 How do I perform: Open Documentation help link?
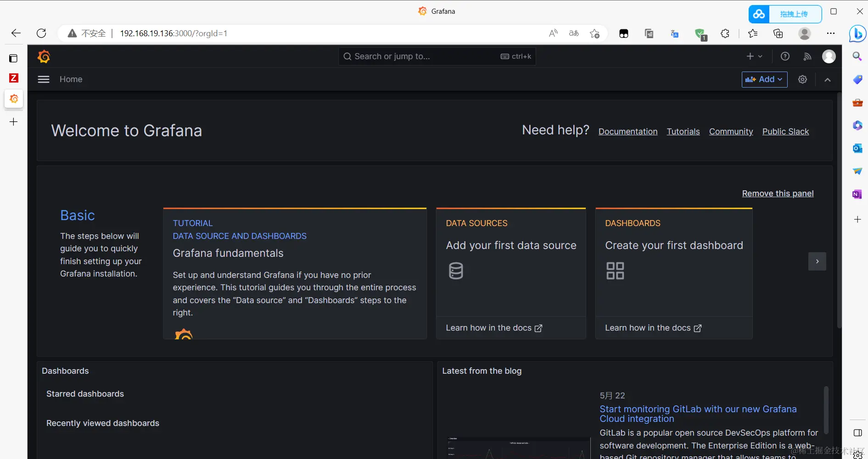tap(627, 132)
